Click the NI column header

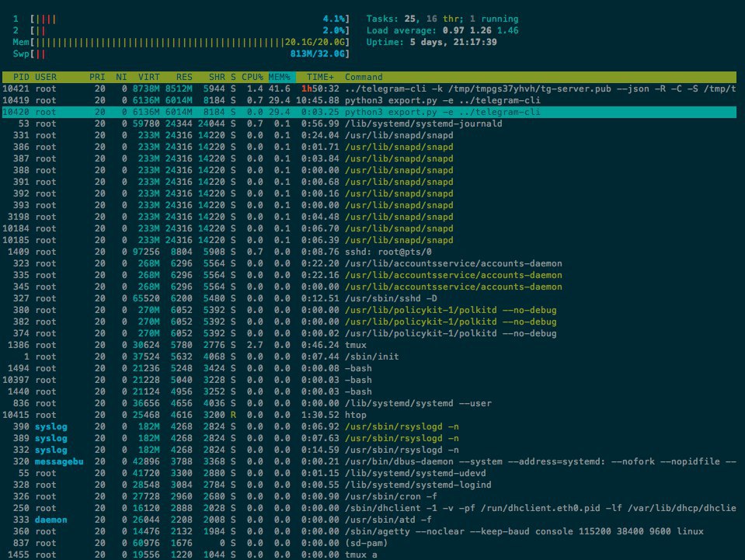point(121,77)
